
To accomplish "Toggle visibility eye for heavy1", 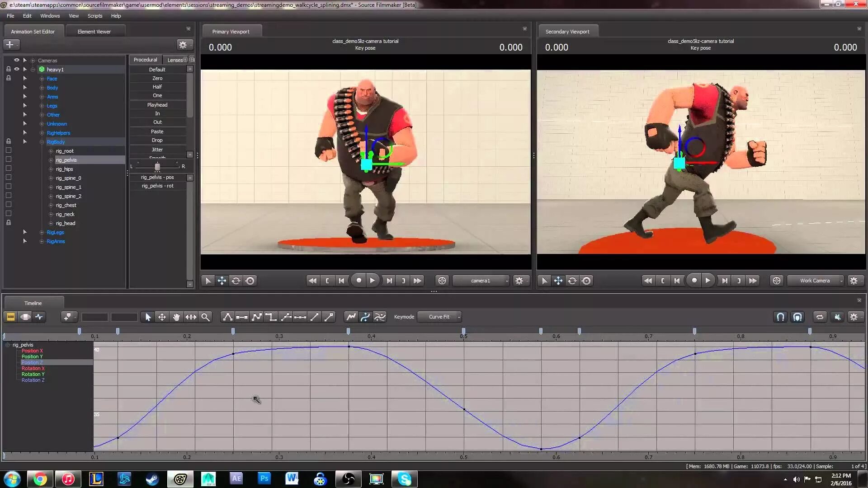I will pyautogui.click(x=17, y=69).
